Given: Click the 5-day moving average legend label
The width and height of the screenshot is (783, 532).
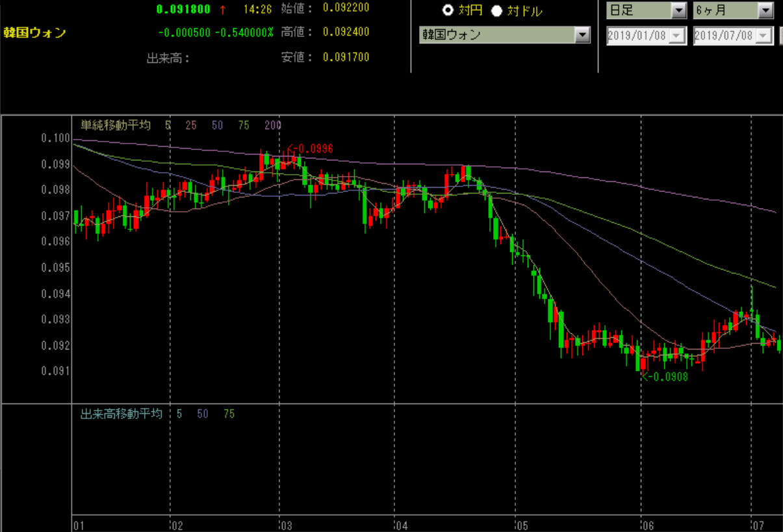Looking at the screenshot, I should pyautogui.click(x=168, y=125).
